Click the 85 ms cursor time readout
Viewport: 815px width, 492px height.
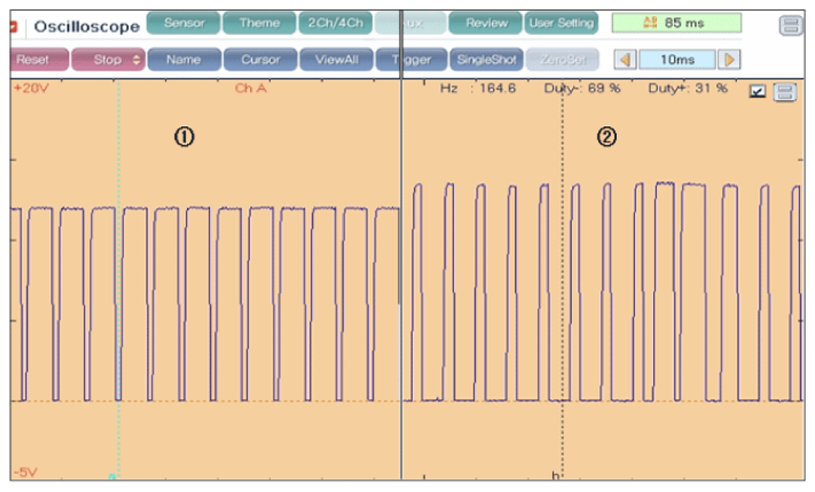[677, 23]
